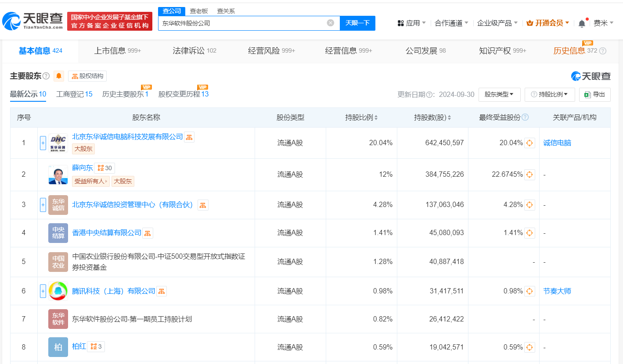Switch to the 法律诉讼 tab
Screen dimensions: 623x364
point(194,51)
